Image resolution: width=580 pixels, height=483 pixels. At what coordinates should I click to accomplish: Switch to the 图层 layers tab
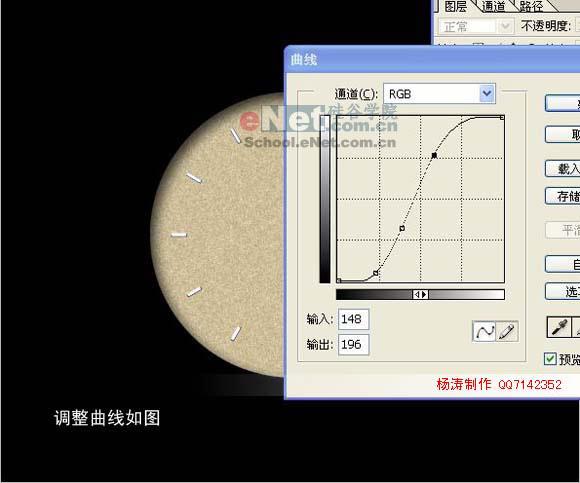coord(455,6)
